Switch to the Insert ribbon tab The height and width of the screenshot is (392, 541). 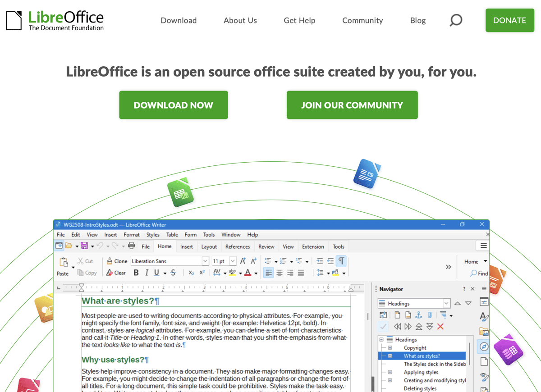[x=187, y=246]
